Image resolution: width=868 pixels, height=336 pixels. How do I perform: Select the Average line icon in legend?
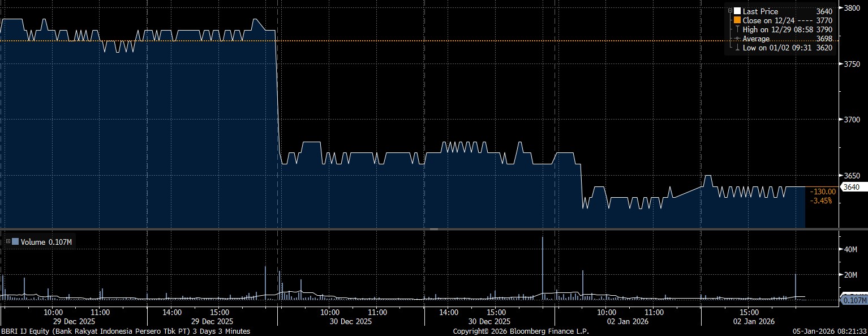click(x=737, y=39)
